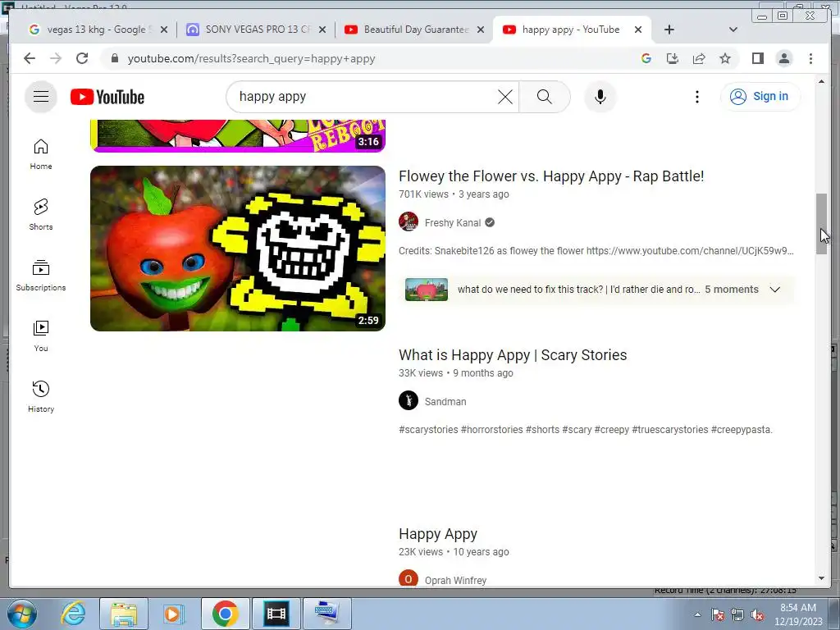
Task: Open Subscriptions in the sidebar
Action: pyautogui.click(x=41, y=276)
